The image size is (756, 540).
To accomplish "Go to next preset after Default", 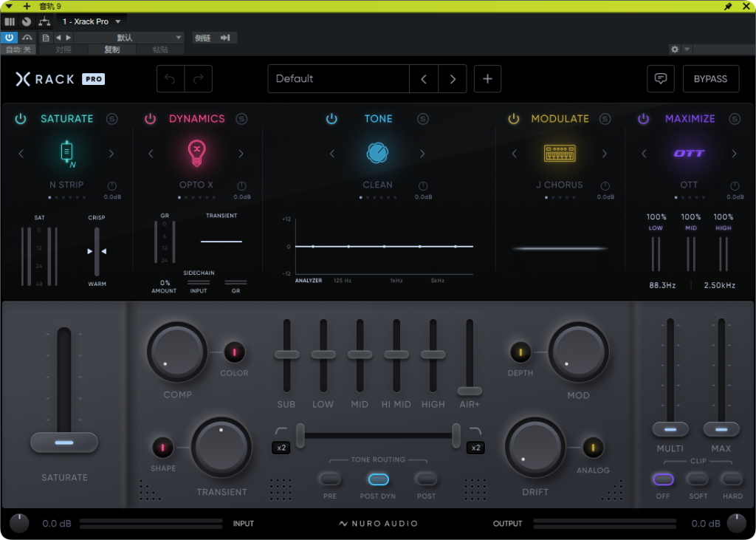I will 453,79.
